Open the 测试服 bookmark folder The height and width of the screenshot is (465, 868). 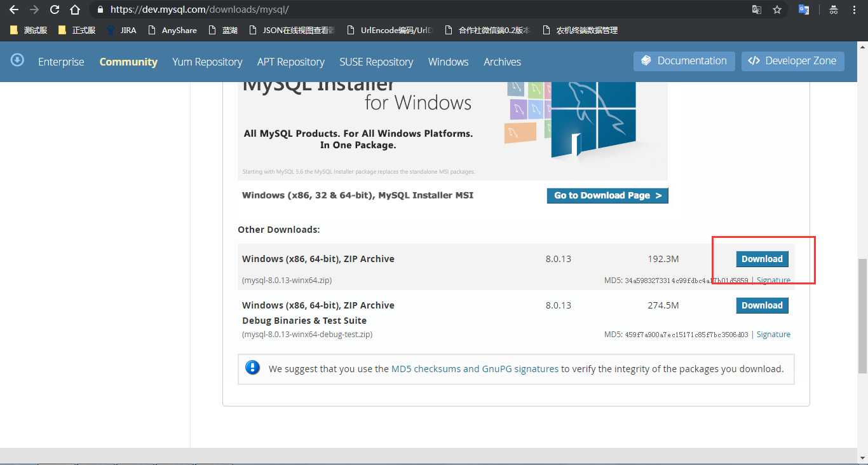click(29, 30)
